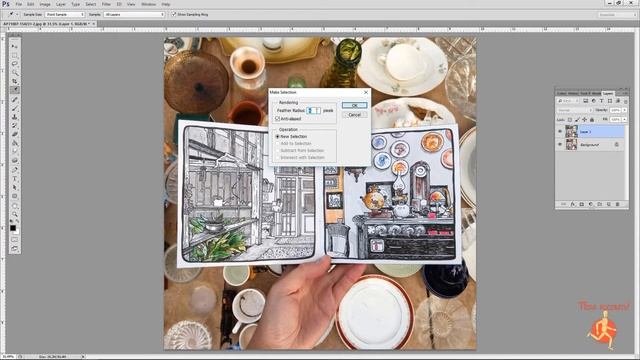
Task: Select the Path Selection tool
Action: click(x=14, y=187)
